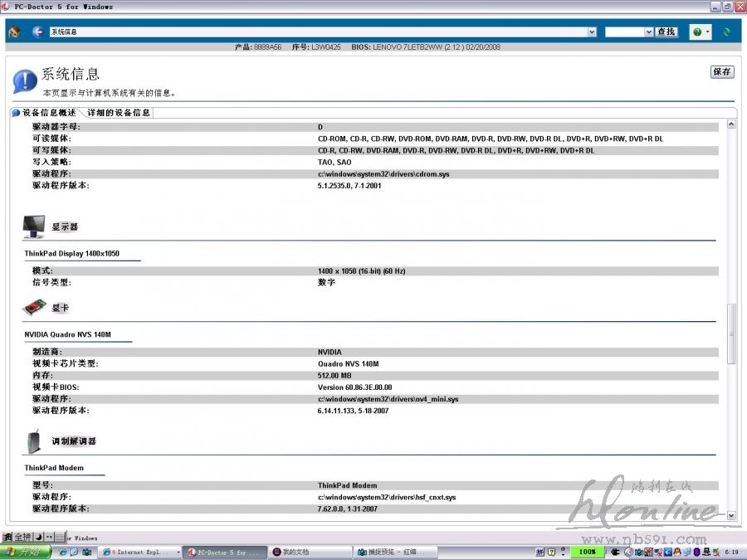Click the nv4_mini.sys driver path

388,399
